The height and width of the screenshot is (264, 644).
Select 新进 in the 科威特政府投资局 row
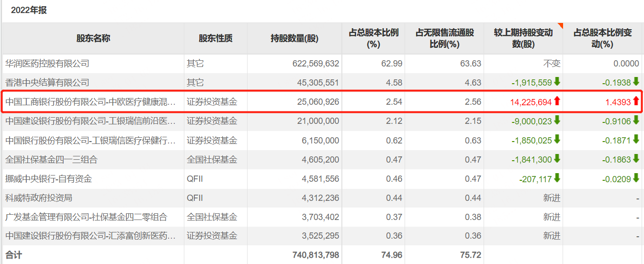[552, 198]
